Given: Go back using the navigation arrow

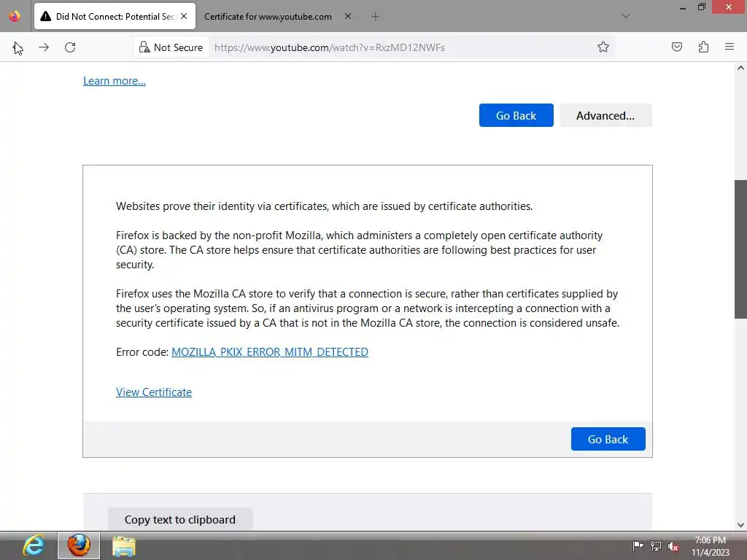Looking at the screenshot, I should click(18, 47).
